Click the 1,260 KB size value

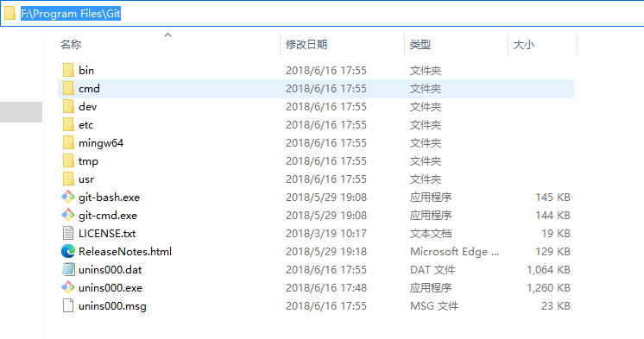pos(548,287)
